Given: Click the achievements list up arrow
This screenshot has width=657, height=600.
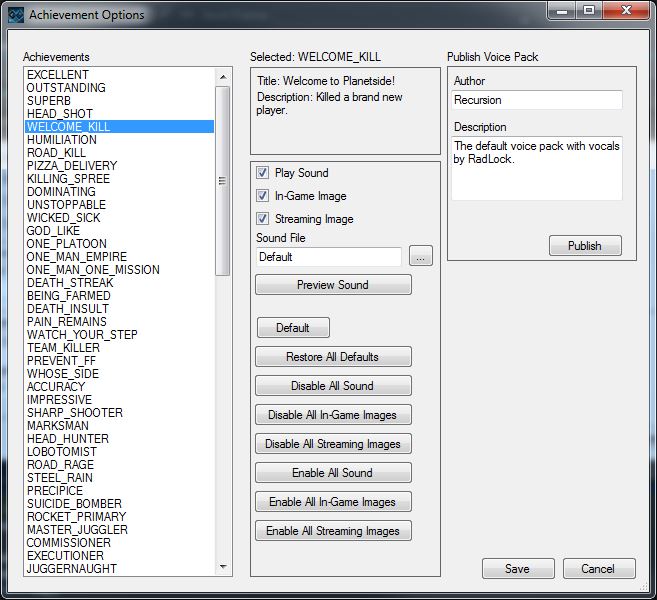Looking at the screenshot, I should pyautogui.click(x=223, y=76).
